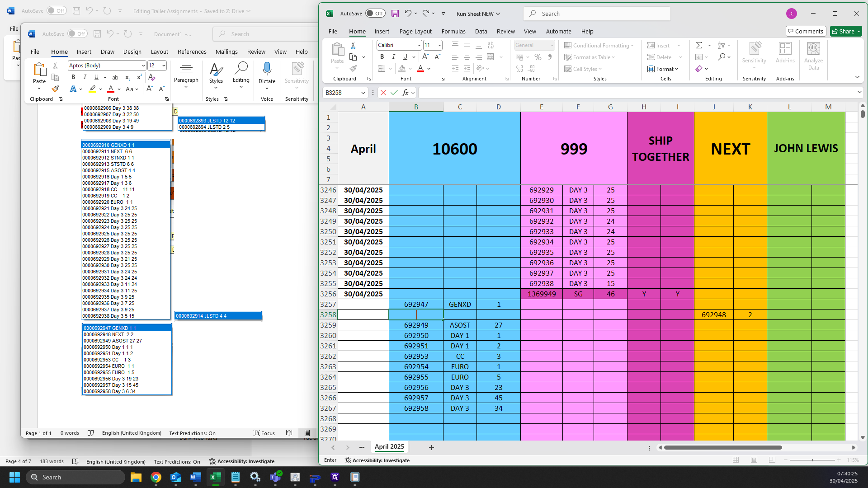The width and height of the screenshot is (868, 488).
Task: Open Microsoft Teams from taskbar
Action: (x=275, y=477)
